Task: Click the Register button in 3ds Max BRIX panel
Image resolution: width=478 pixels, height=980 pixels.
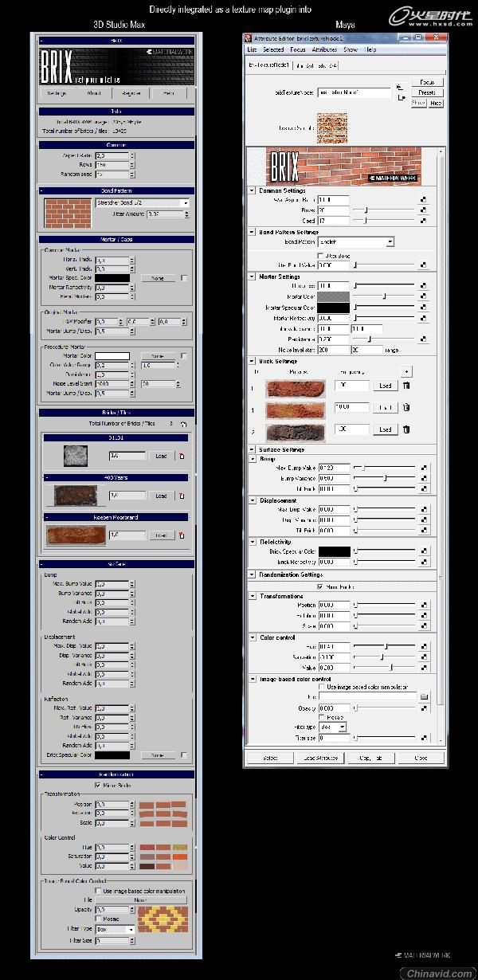Action: (132, 93)
